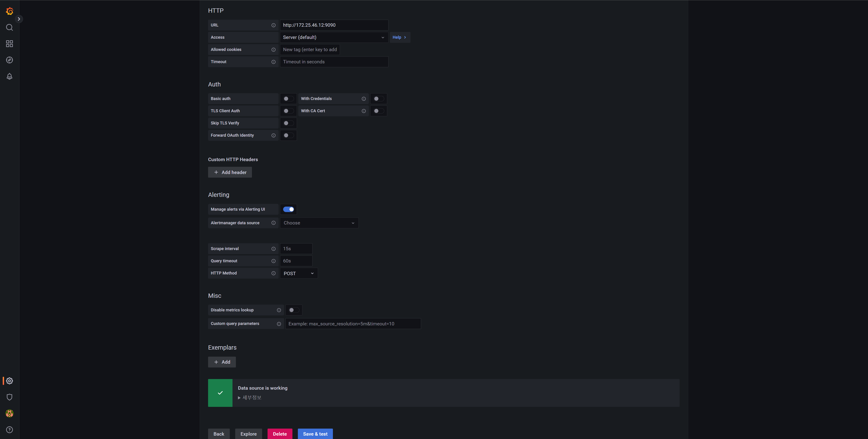Click the HTTP Method info icon

click(273, 273)
